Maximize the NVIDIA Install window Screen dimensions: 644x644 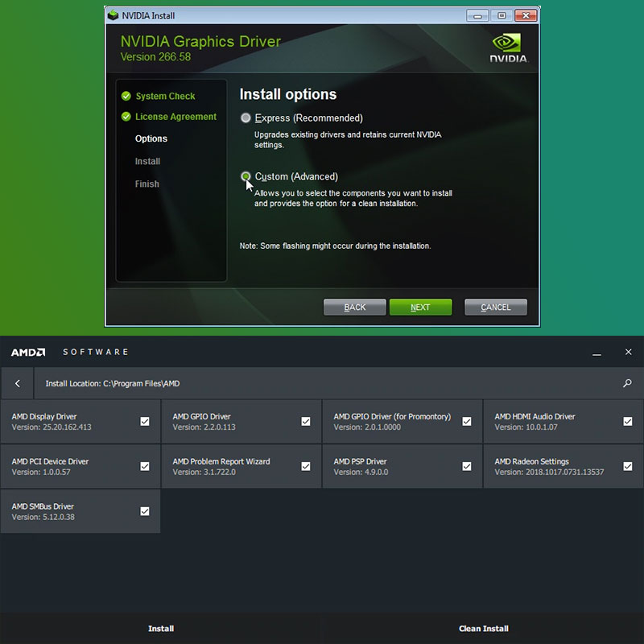502,15
